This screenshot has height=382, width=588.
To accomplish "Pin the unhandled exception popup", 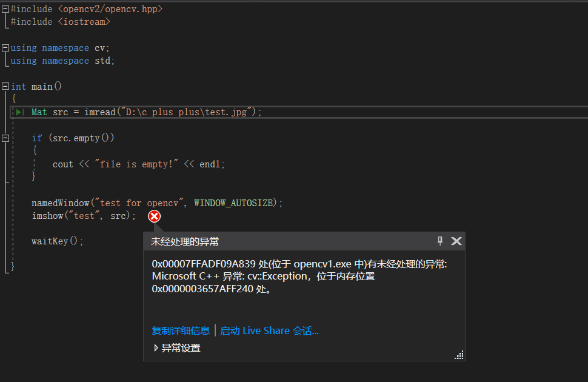I will (440, 241).
